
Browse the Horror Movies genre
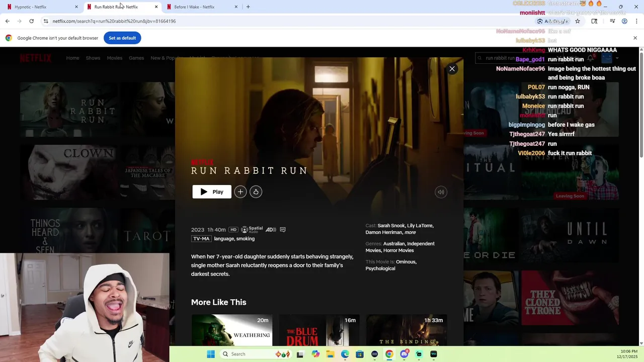[x=398, y=250]
